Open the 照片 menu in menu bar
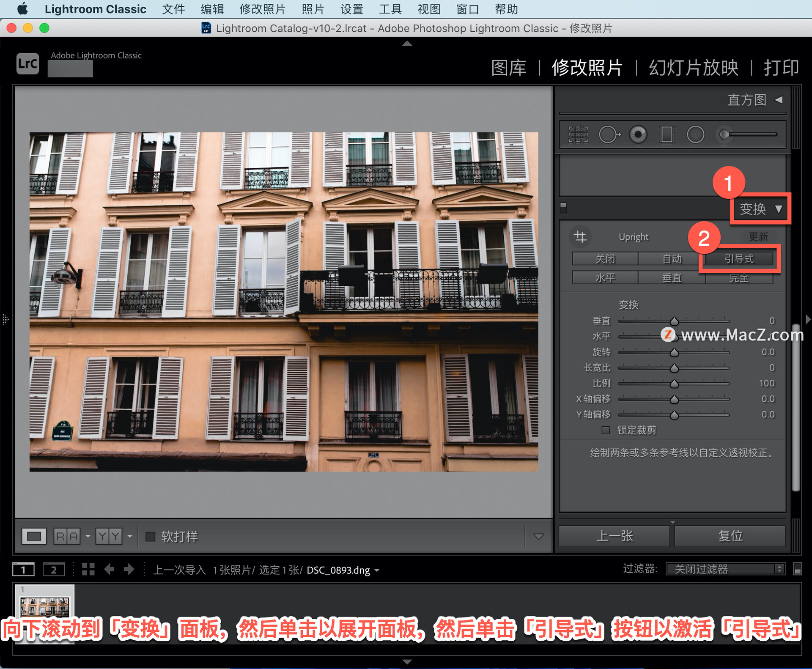The width and height of the screenshot is (812, 669). pos(313,9)
